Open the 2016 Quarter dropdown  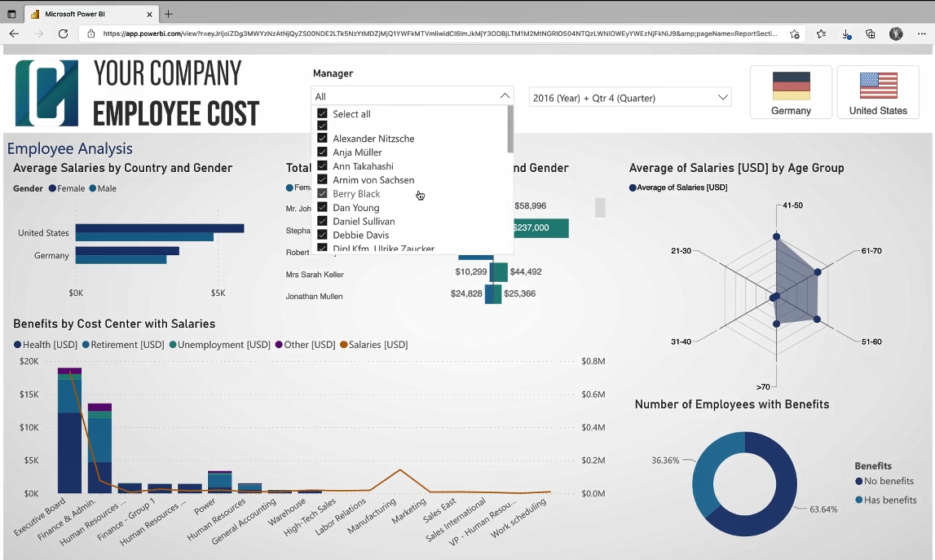tap(722, 96)
